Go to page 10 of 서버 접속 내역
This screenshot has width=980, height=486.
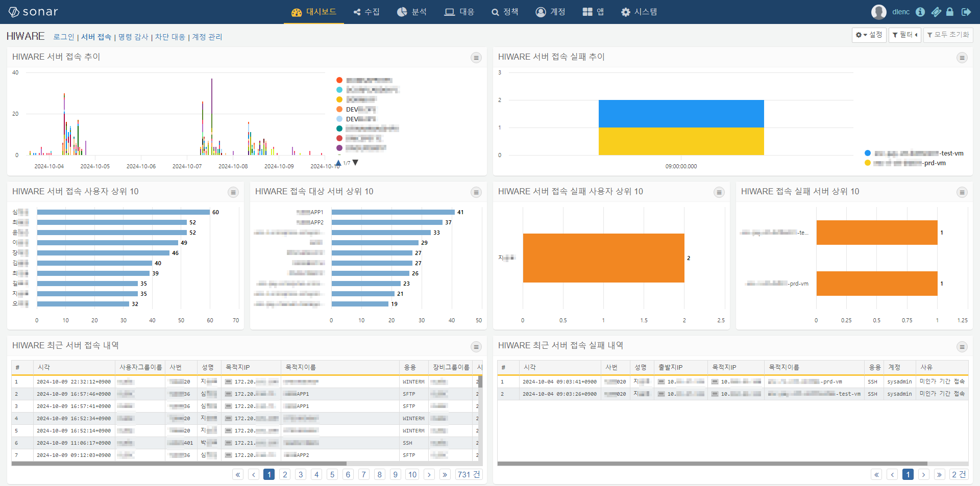[x=412, y=474]
